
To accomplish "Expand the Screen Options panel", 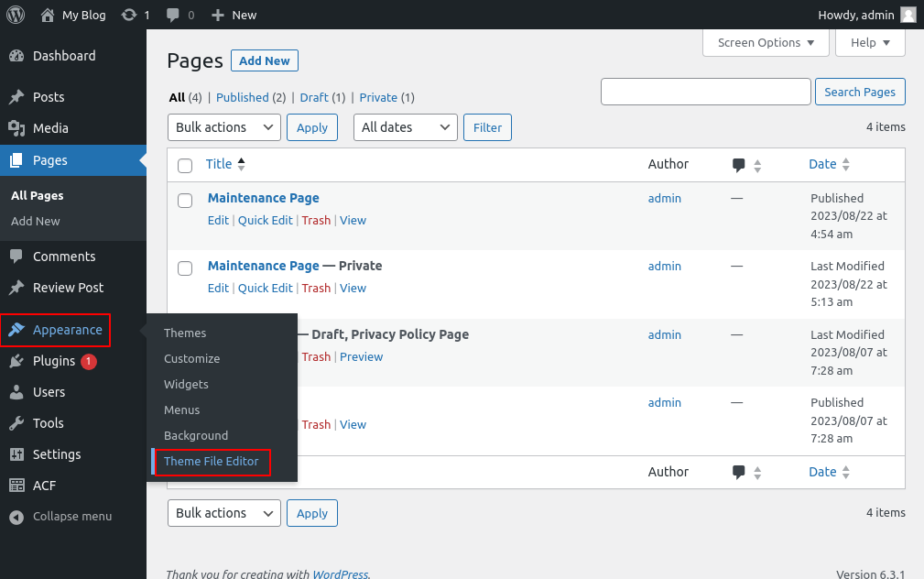I will pos(766,42).
